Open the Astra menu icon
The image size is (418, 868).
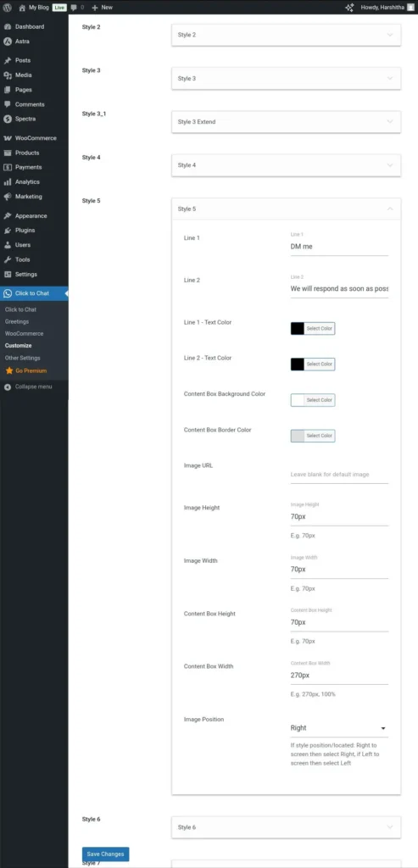tap(8, 41)
